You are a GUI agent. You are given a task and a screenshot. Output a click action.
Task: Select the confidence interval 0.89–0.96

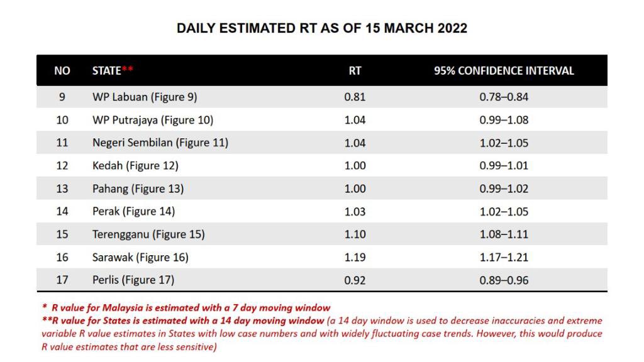point(504,280)
